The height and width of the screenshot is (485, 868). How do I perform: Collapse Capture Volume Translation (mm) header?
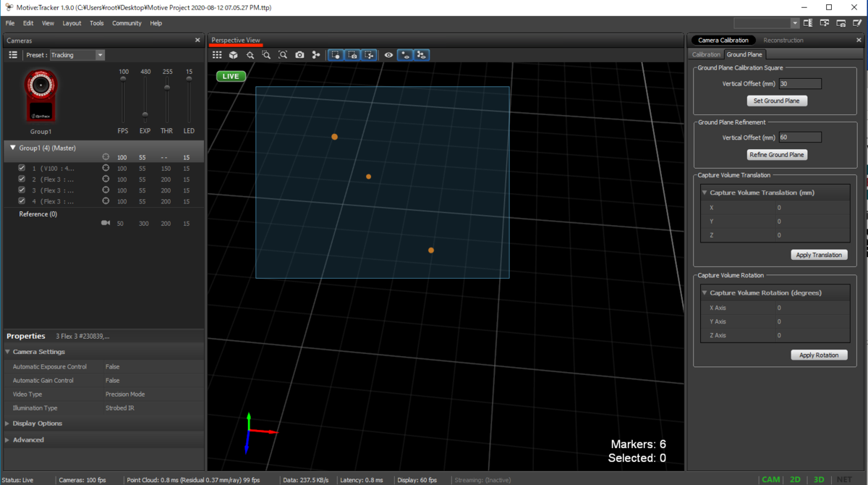[x=705, y=193]
